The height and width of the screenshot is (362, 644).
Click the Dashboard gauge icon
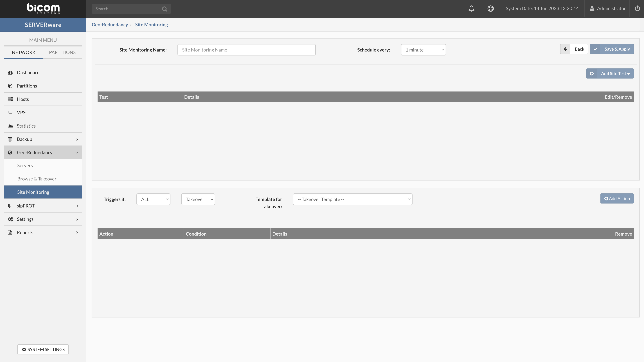10,73
